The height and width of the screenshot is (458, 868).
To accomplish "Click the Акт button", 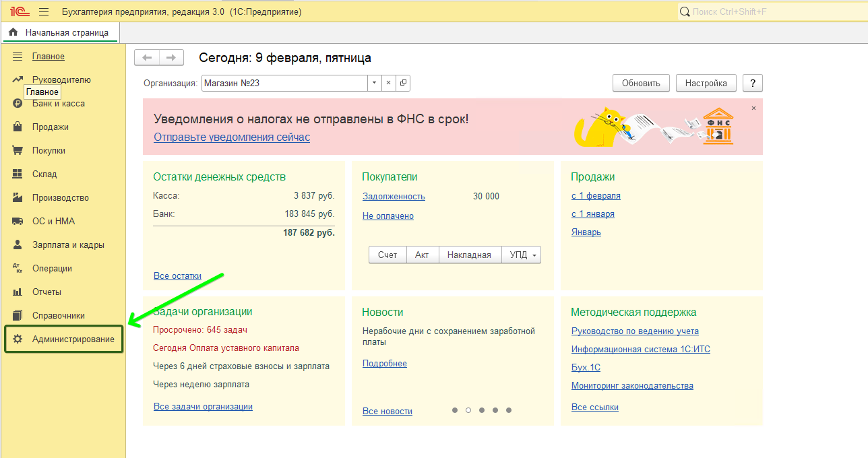I will pyautogui.click(x=422, y=255).
